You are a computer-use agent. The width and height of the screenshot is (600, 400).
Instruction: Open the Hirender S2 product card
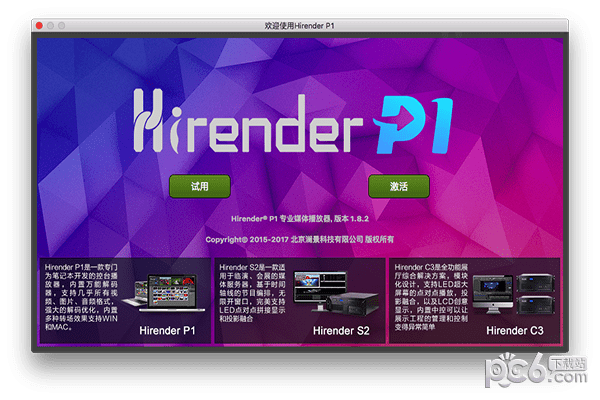[300, 300]
